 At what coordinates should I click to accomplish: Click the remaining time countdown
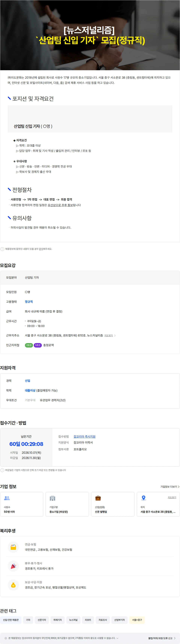26,444
